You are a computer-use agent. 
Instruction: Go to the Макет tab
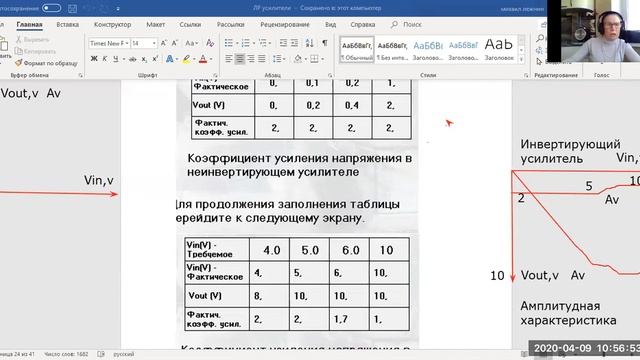coord(156,24)
